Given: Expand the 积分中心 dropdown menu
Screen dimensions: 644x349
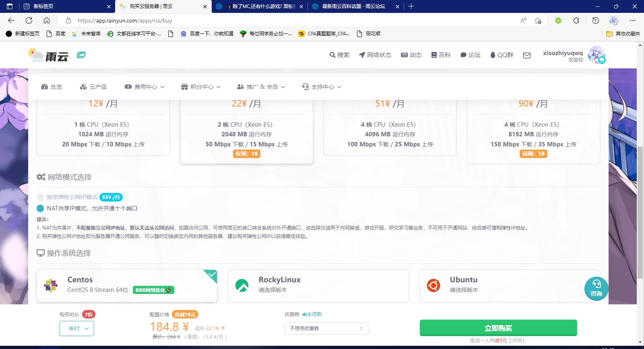Looking at the screenshot, I should [201, 87].
